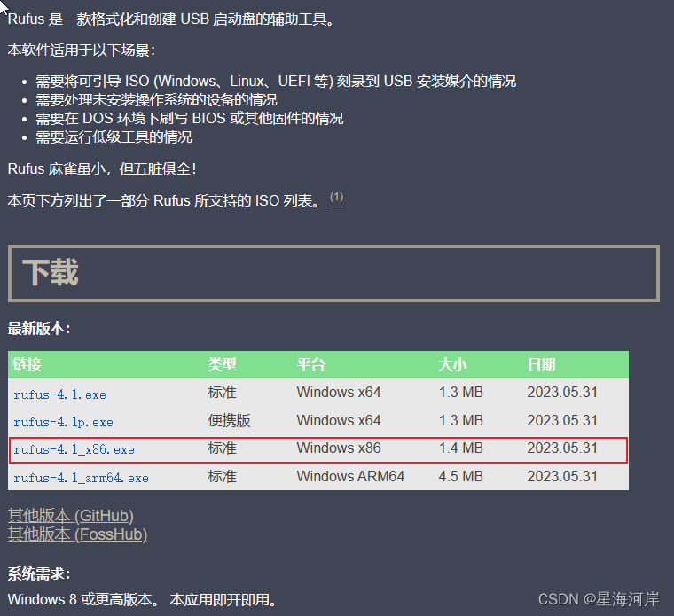Image resolution: width=674 pixels, height=616 pixels.
Task: Click the 1.4 MB size cell
Action: (x=461, y=448)
